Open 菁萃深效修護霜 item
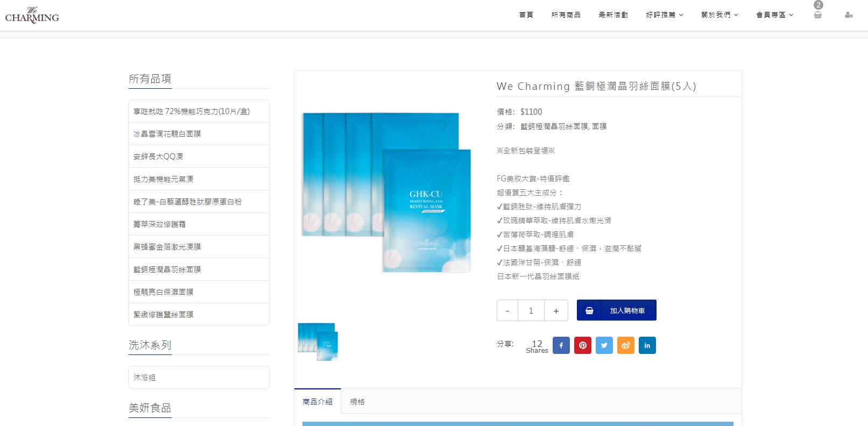Image resolution: width=868 pixels, height=426 pixels. point(199,224)
